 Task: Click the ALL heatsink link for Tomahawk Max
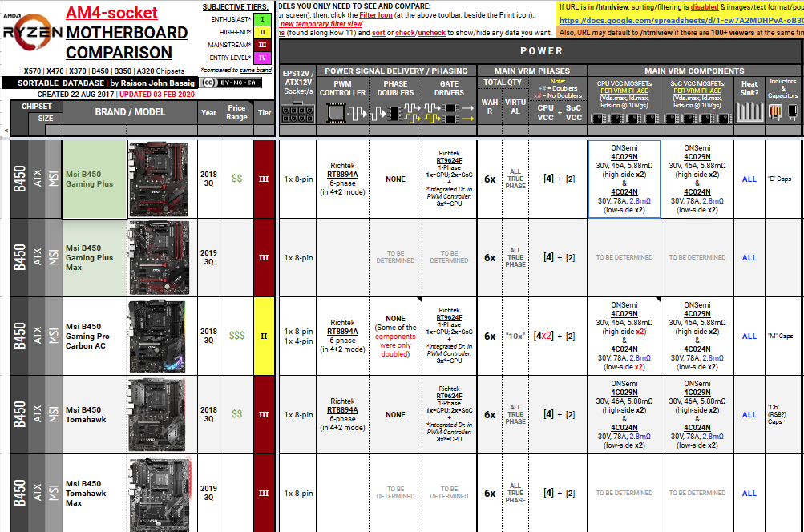coord(749,494)
